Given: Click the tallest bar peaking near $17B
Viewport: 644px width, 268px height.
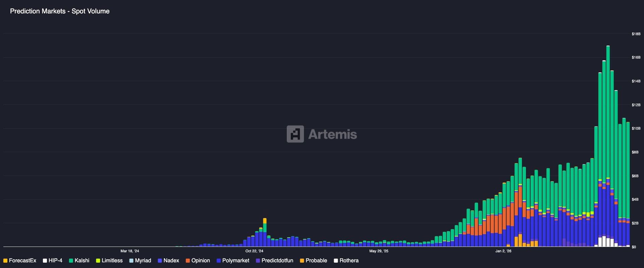Looking at the screenshot, I should [608, 146].
